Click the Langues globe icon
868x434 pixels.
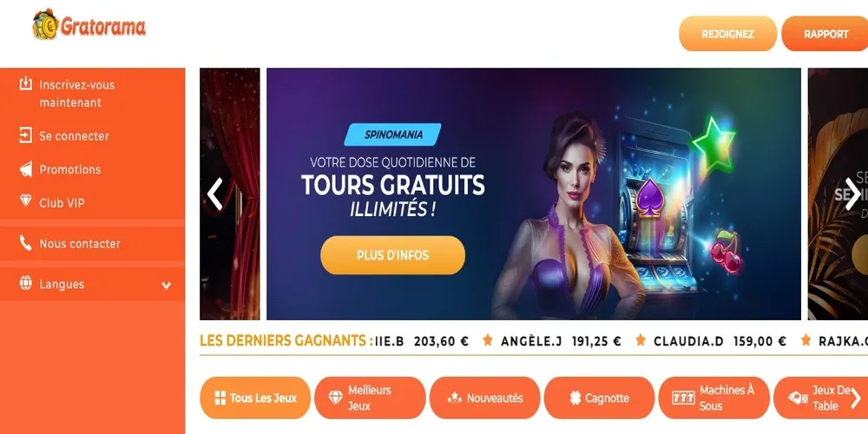(25, 283)
